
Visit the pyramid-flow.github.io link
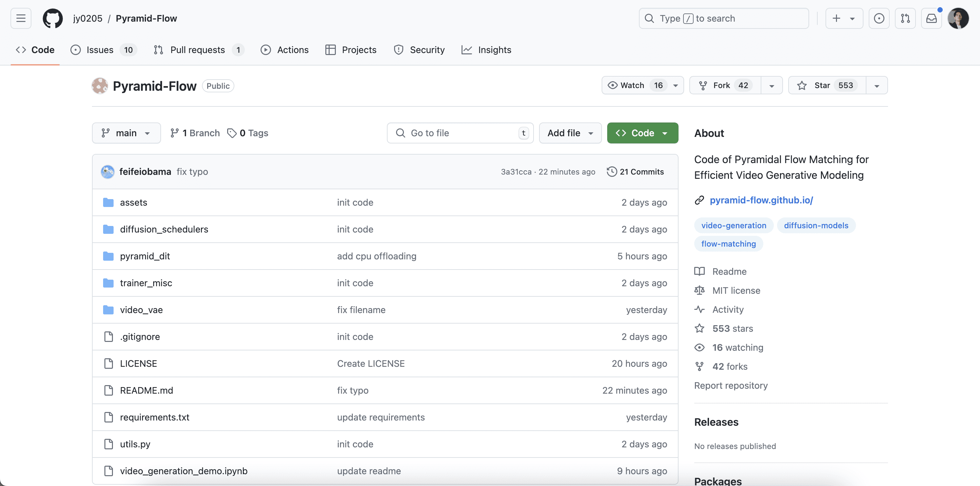point(761,200)
